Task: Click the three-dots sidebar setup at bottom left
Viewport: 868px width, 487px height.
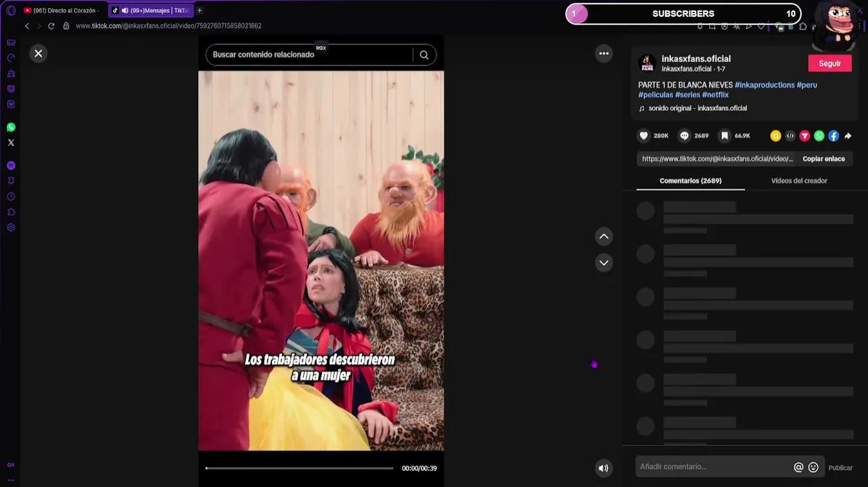Action: point(11,480)
